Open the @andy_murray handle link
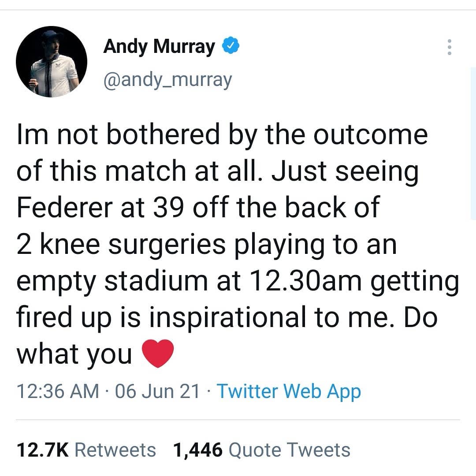Screen dimensions: 476x476 (x=167, y=80)
